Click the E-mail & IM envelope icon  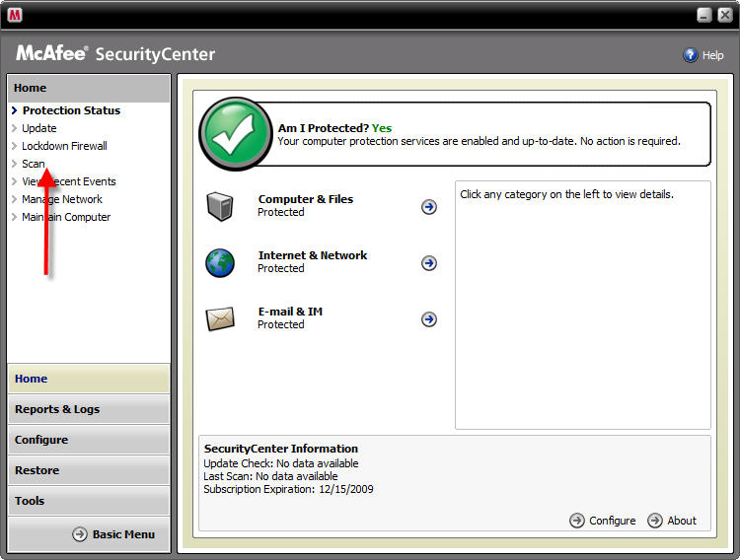(220, 318)
